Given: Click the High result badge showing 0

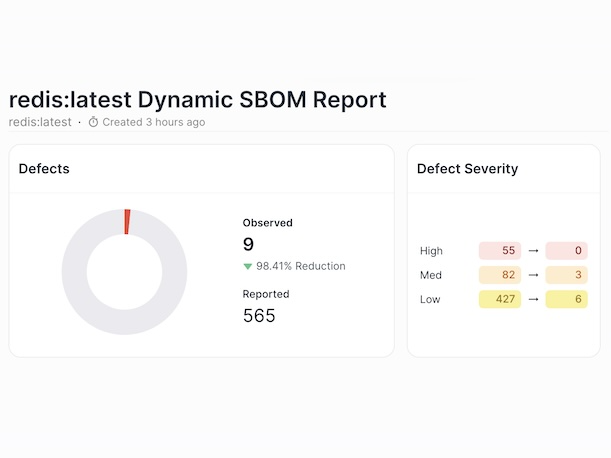Looking at the screenshot, I should coord(567,251).
